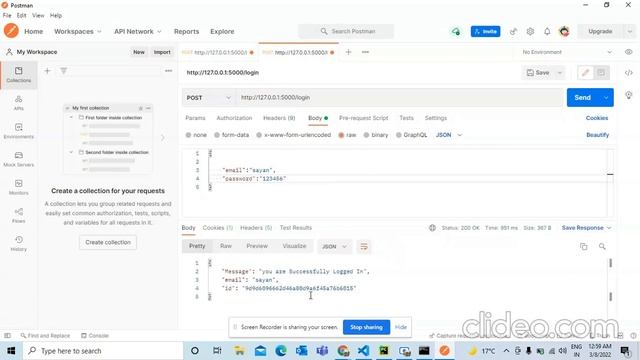Open the Save button arrow options
This screenshot has height=360, width=640.
(560, 73)
